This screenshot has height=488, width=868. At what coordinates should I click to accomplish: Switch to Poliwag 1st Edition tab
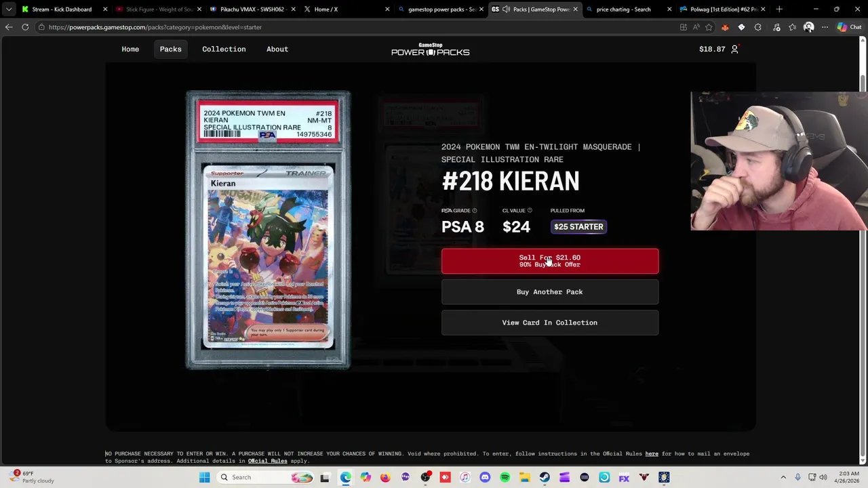click(722, 9)
